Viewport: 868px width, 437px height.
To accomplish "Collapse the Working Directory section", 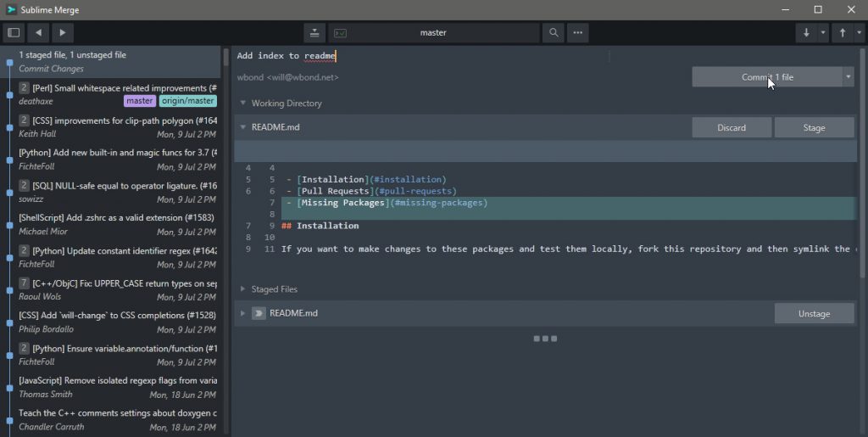I will point(242,103).
